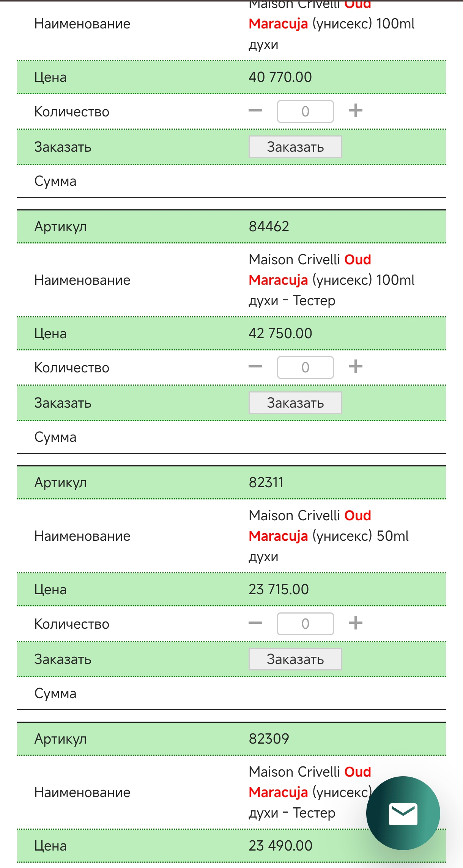
Task: Focus quantity field for article 84462
Action: (306, 367)
